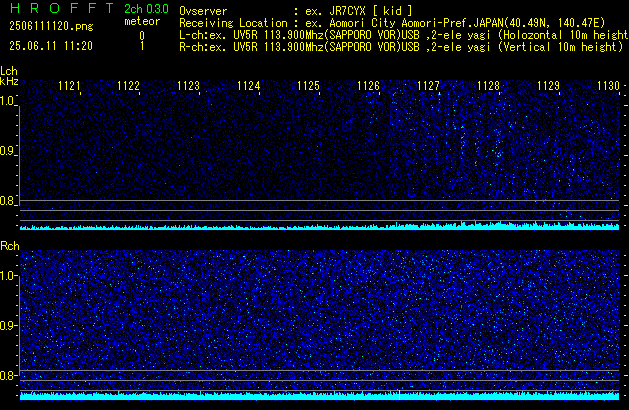Click the Rch 0.8 kHz axis label
The height and width of the screenshot is (410, 629).
7,376
